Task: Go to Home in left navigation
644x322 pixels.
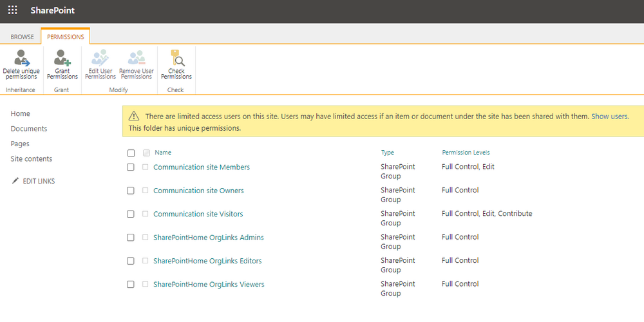Action: [20, 113]
